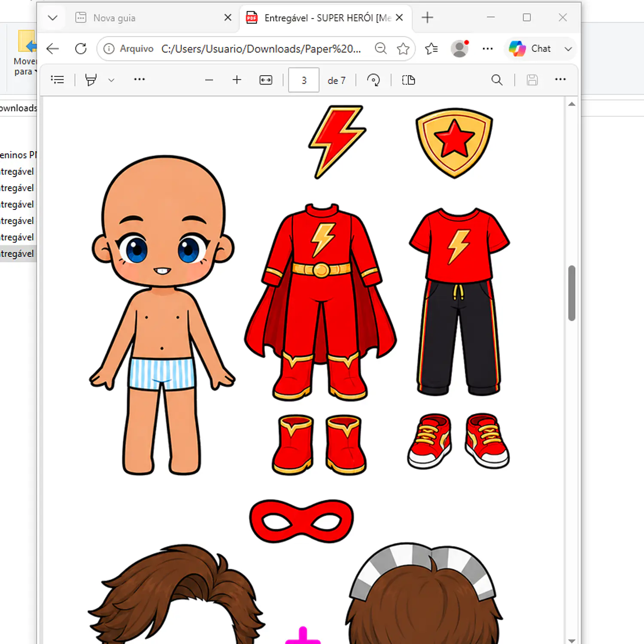Select the Entregável - SUPER HERÓI PDF tab
Image resolution: width=644 pixels, height=644 pixels.
pyautogui.click(x=325, y=18)
